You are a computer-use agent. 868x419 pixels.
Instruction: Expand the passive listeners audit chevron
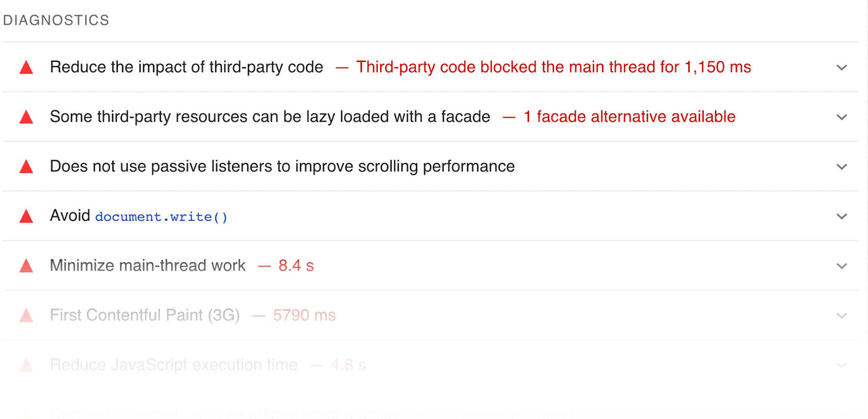click(841, 167)
